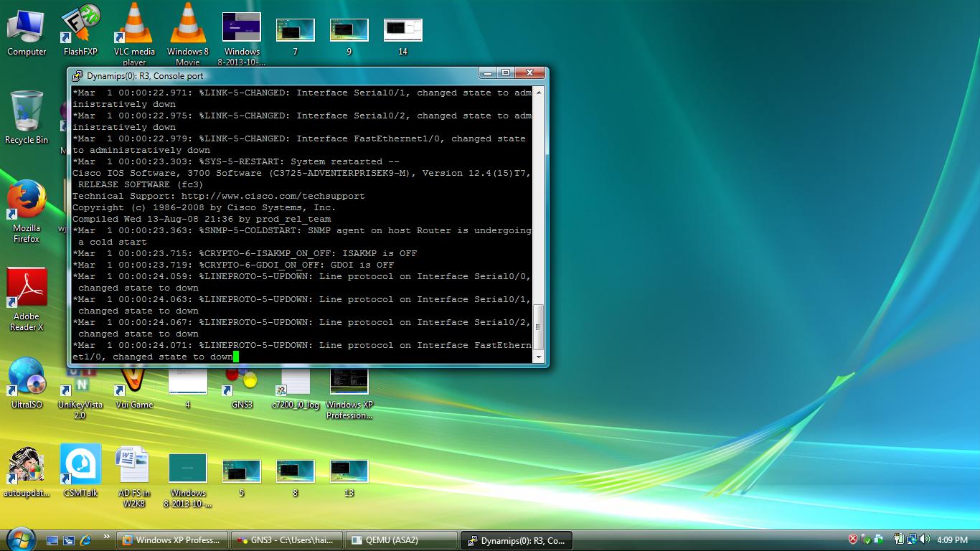Click Internet Explorer in Quick Launch
Screen dimensions: 980x551
click(86, 540)
